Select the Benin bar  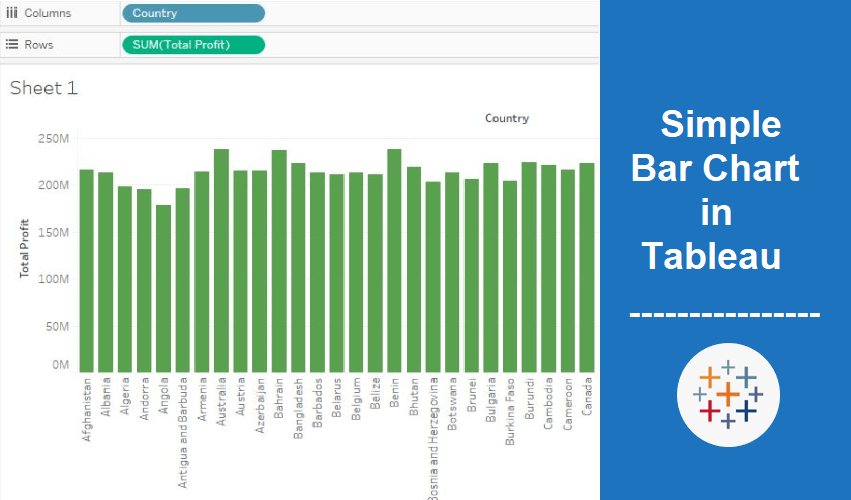tap(394, 261)
